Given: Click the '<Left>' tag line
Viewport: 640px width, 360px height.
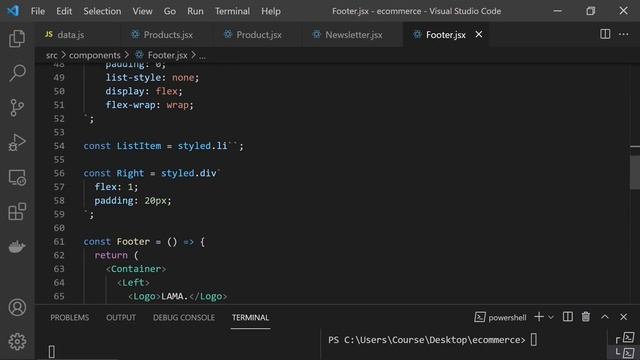Looking at the screenshot, I should [x=133, y=282].
